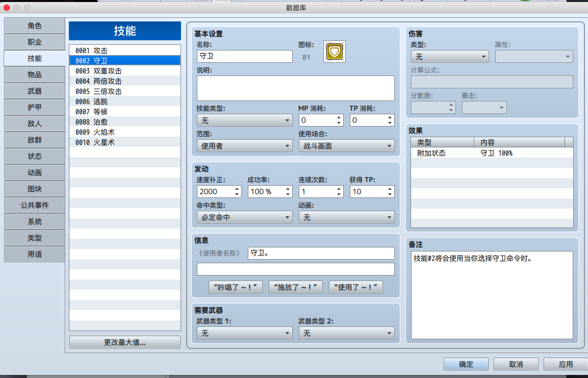The height and width of the screenshot is (378, 588).
Task: Open the 护甲 tab
Action: pyautogui.click(x=35, y=107)
